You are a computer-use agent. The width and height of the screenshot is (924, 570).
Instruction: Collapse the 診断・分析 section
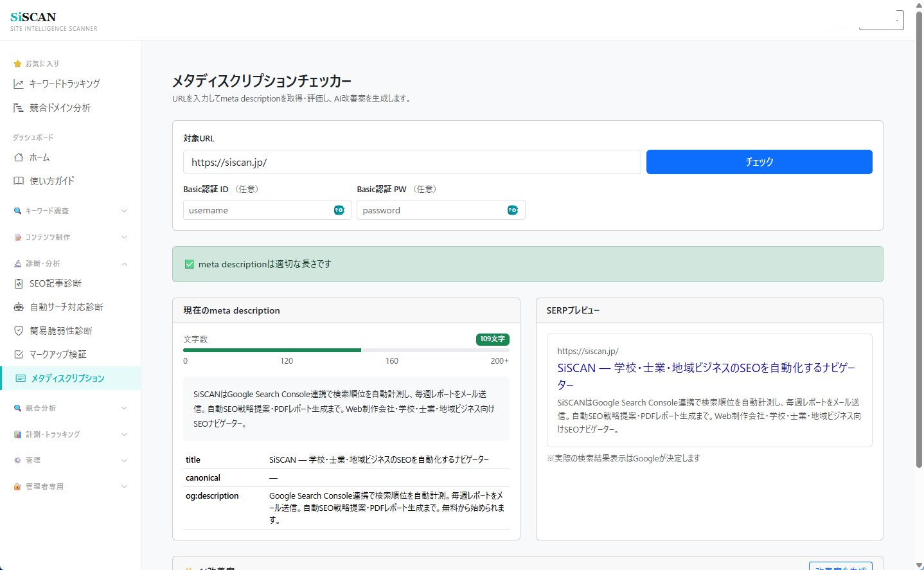[x=71, y=263]
